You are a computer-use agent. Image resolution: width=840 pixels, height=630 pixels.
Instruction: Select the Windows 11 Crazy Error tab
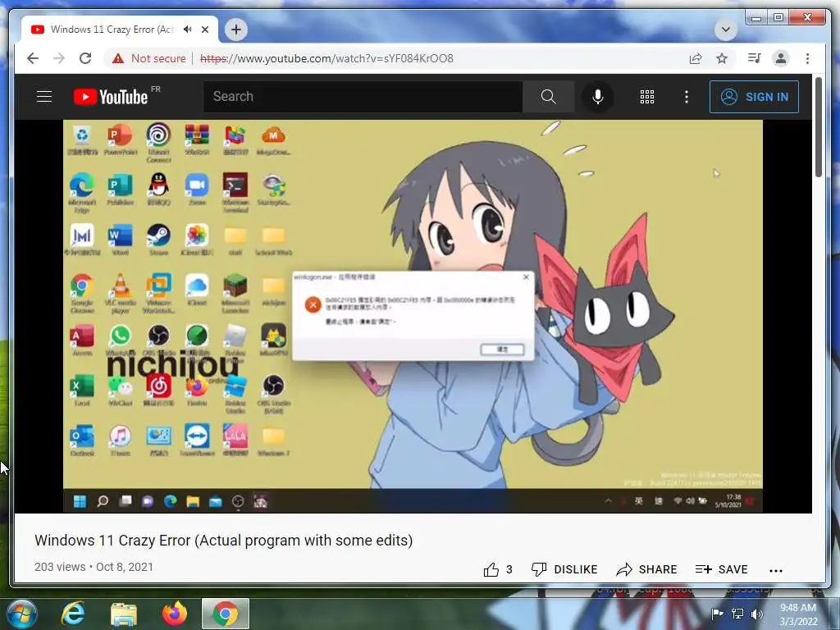click(120, 30)
